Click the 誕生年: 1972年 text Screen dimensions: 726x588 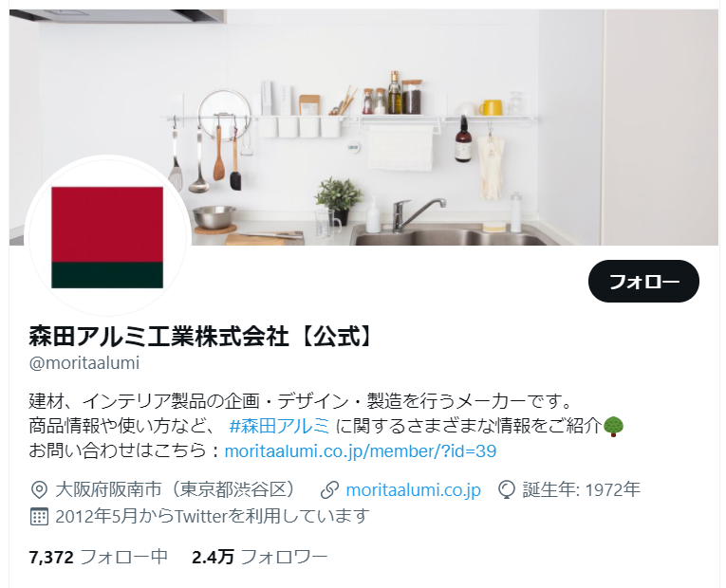(x=582, y=489)
